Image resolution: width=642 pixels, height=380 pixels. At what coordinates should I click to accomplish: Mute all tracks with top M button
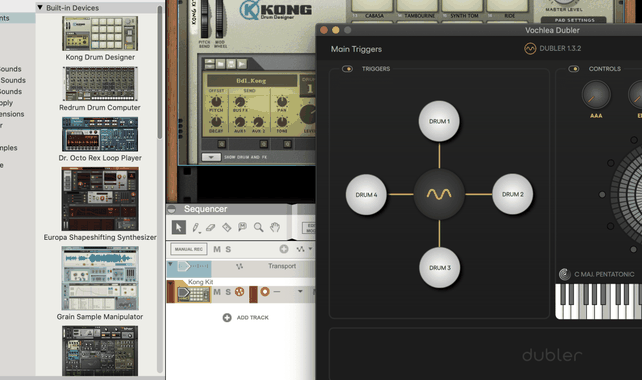(217, 249)
